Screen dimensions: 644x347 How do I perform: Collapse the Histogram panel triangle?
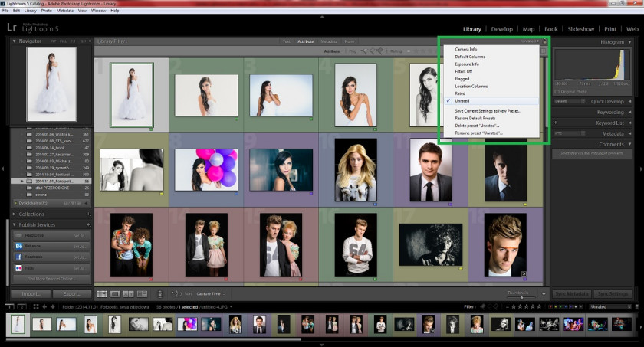629,42
